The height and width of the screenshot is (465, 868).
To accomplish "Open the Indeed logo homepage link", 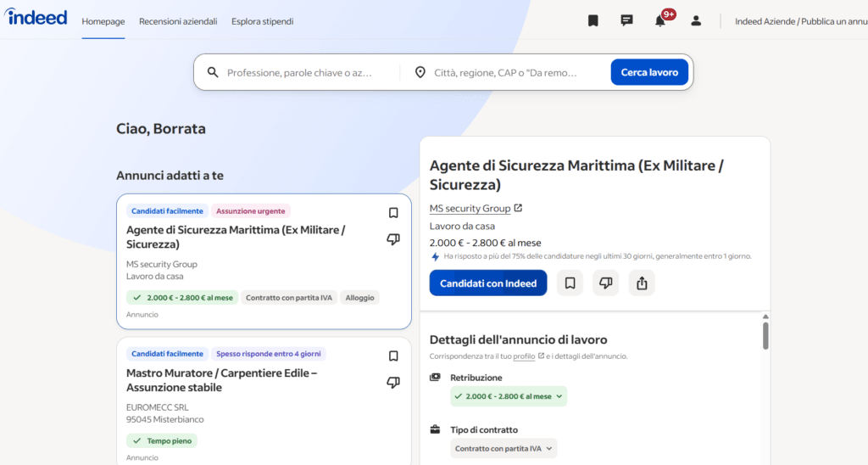I will pyautogui.click(x=36, y=18).
